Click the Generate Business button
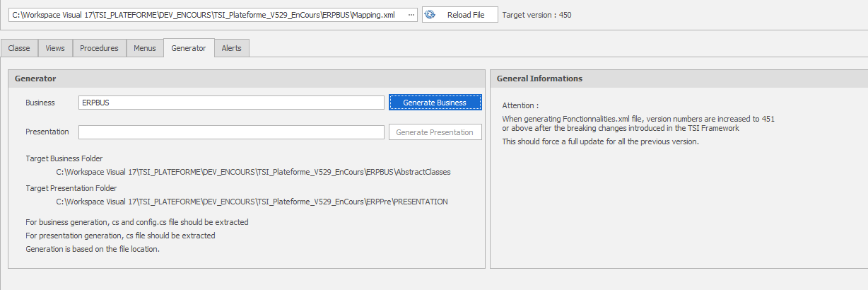868x290 pixels. pos(435,103)
